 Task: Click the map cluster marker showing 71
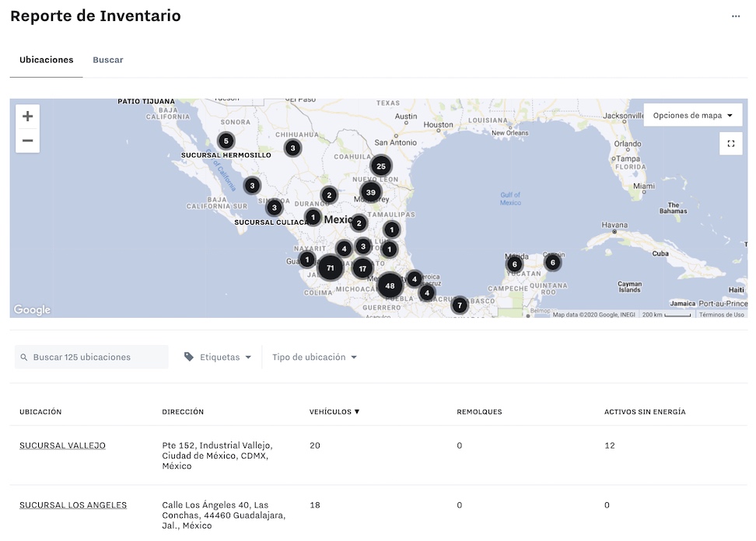331,268
